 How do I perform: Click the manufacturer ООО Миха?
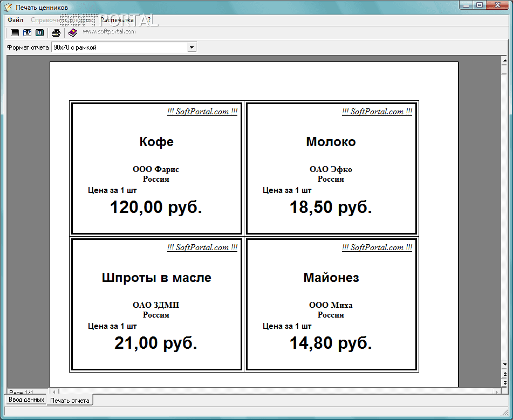coord(331,305)
